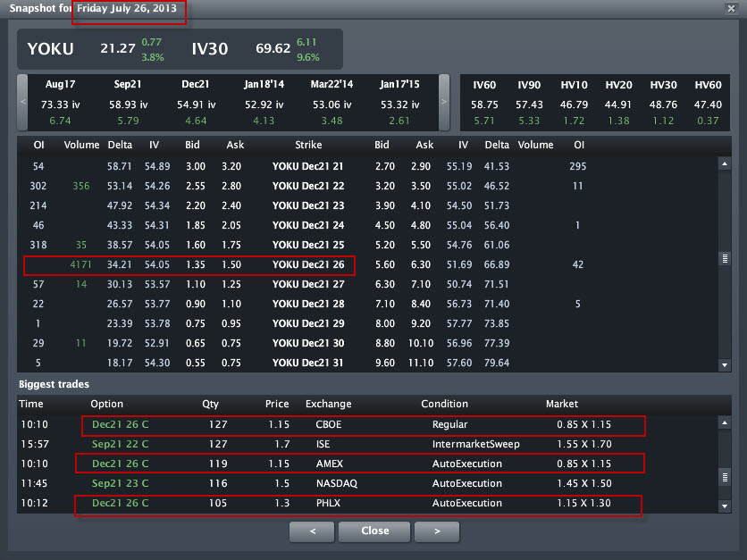Show later expirations with the right arrow
747x560 pixels.
[444, 102]
